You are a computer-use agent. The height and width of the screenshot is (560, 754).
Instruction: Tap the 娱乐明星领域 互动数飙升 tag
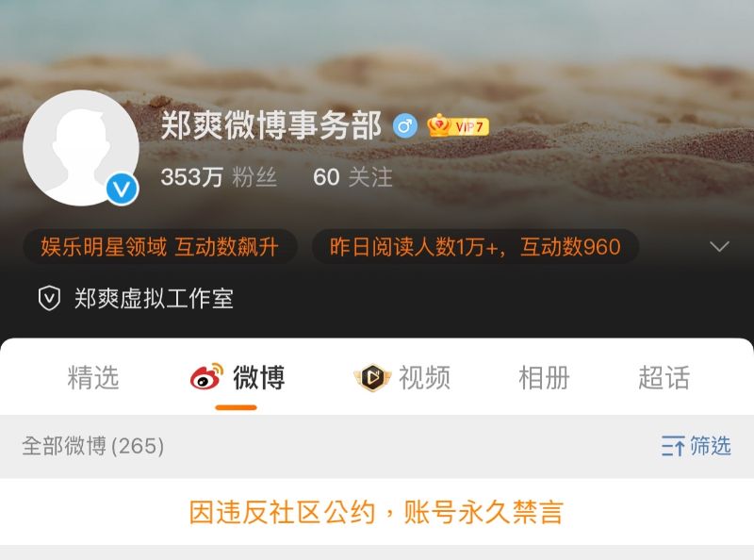coord(159,246)
